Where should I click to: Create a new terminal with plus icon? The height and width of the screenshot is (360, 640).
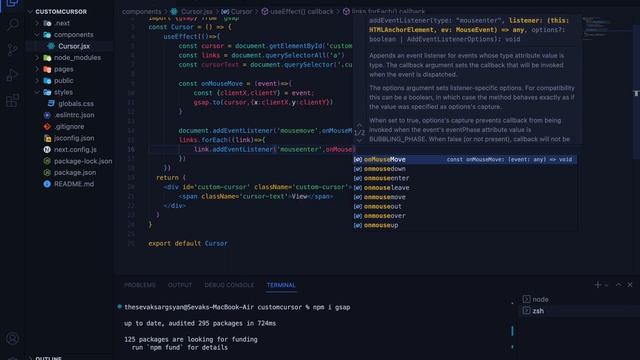point(598,285)
